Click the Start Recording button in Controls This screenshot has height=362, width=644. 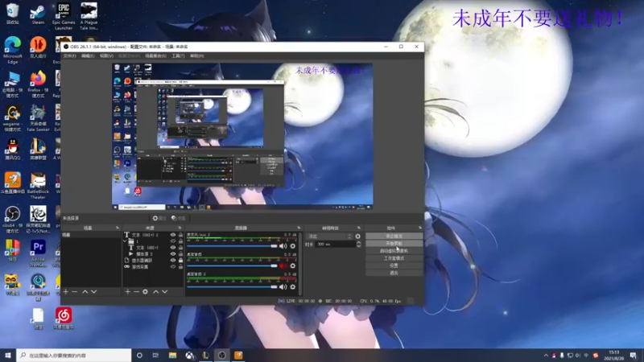point(394,244)
